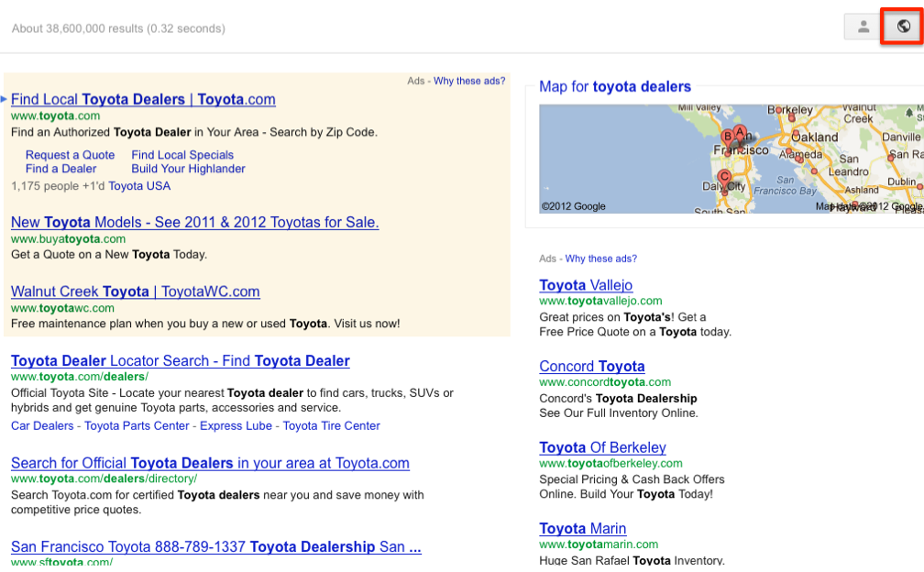The image size is (924, 572).
Task: Open Toyota Vallejo ad link
Action: click(586, 286)
